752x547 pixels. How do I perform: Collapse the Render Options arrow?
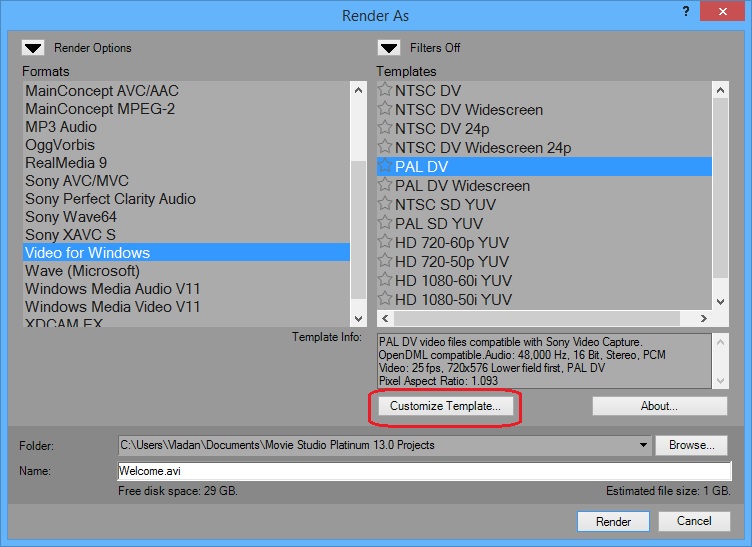coord(34,47)
